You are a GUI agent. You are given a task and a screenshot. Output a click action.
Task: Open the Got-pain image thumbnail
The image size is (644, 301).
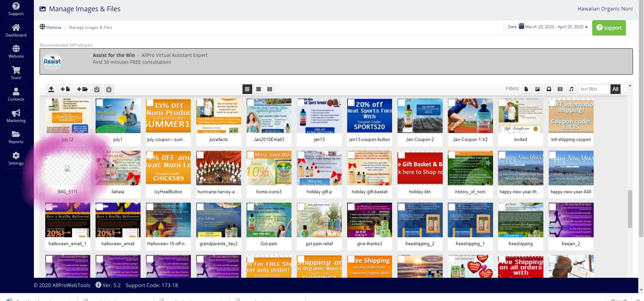[269, 220]
